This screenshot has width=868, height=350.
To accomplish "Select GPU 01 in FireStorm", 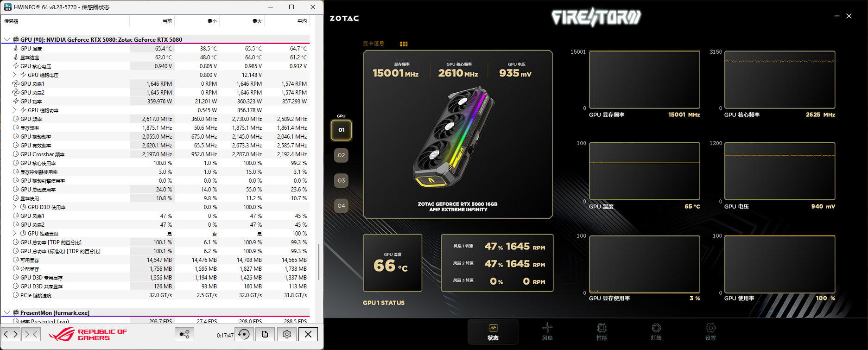I will [x=341, y=130].
